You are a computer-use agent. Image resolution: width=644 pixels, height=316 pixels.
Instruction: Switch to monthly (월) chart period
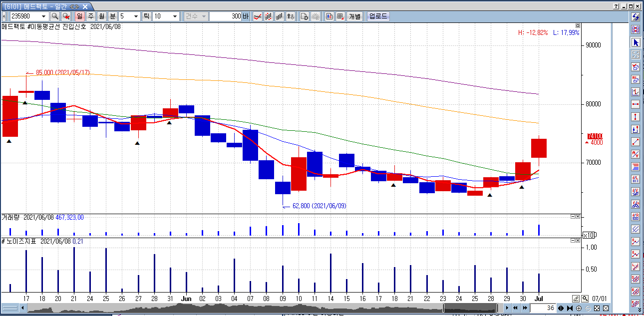tap(102, 16)
